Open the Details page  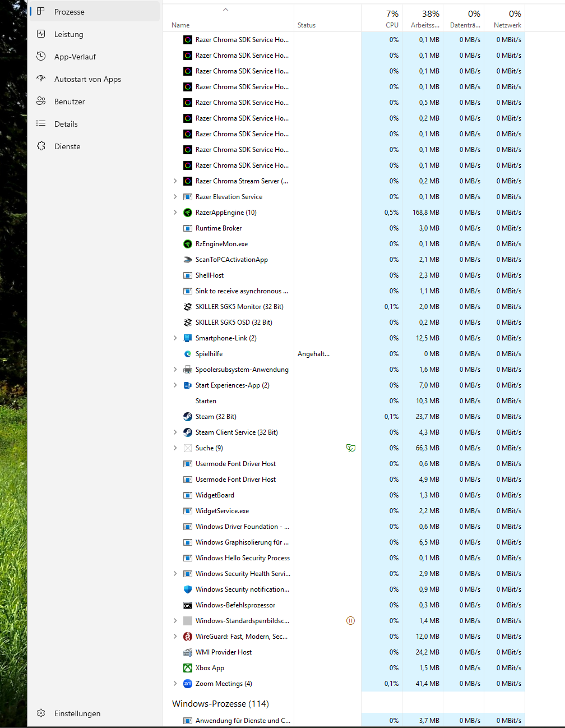tap(95, 124)
